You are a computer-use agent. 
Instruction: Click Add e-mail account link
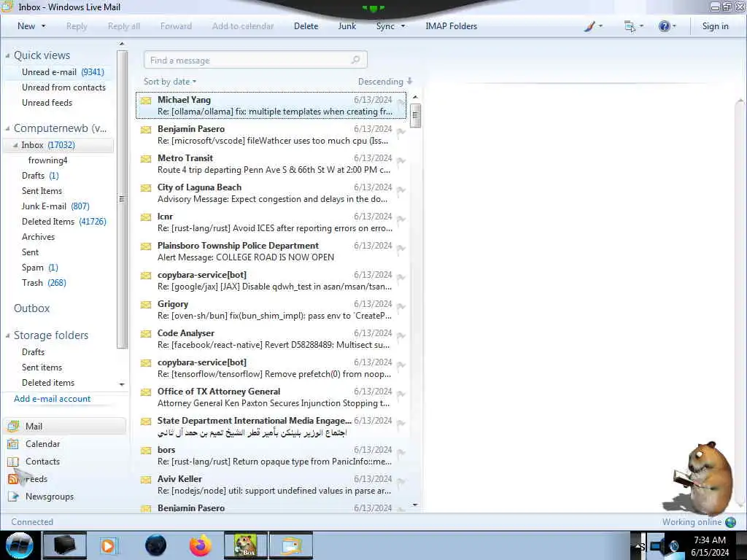point(52,399)
